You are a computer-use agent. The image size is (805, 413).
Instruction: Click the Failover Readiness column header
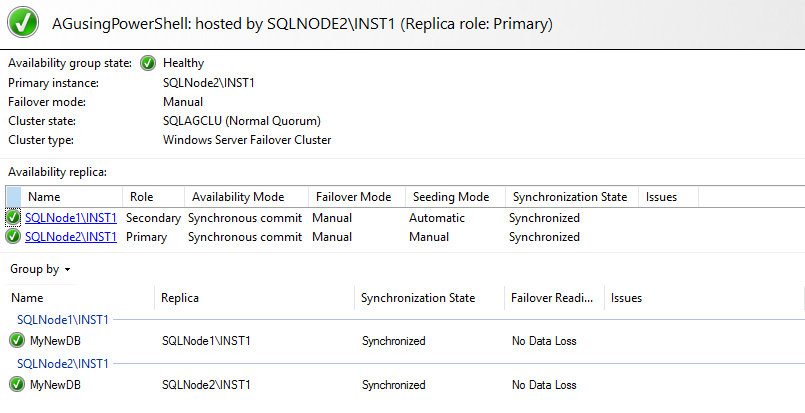pos(553,298)
